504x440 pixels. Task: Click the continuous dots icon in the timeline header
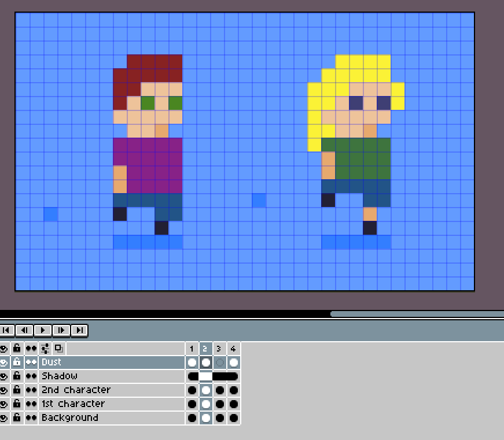point(31,349)
